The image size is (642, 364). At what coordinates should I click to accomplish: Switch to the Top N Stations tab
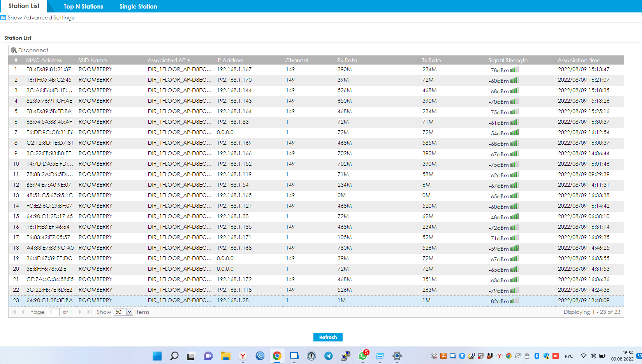(x=83, y=7)
